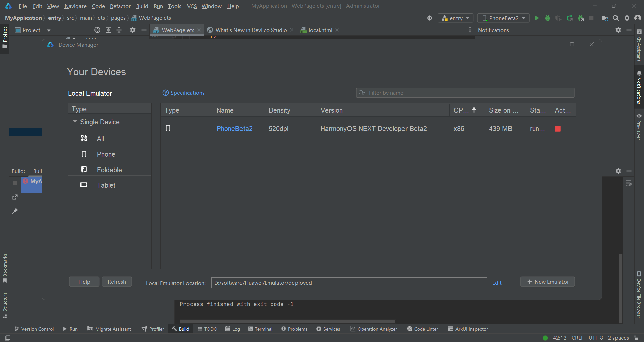The width and height of the screenshot is (644, 342).
Task: Click the Local Emulator Location path field
Action: pyautogui.click(x=349, y=283)
